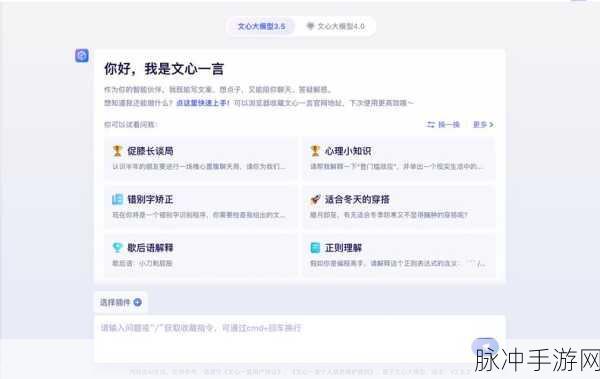600x379 pixels.
Task: Click the blue book icon of 错别字矫正
Action: (x=117, y=199)
